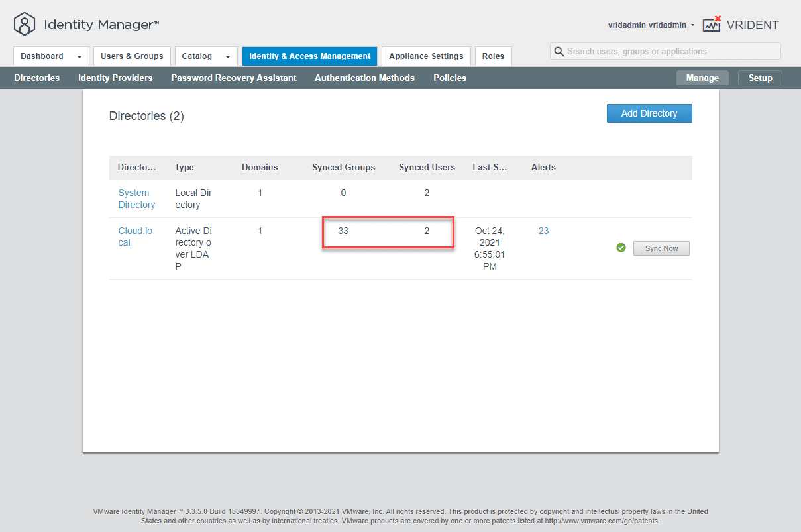
Task: Open the Directories submenu item
Action: click(36, 78)
